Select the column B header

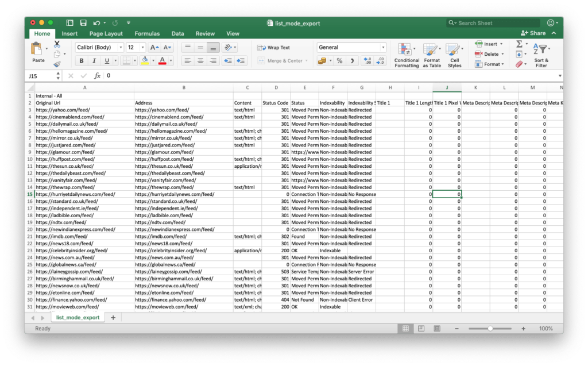pos(183,87)
